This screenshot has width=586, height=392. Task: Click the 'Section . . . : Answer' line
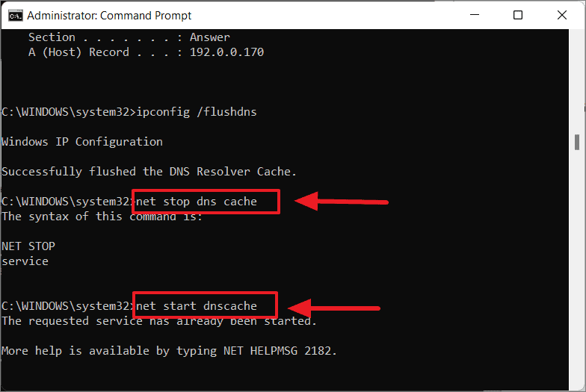(x=129, y=37)
